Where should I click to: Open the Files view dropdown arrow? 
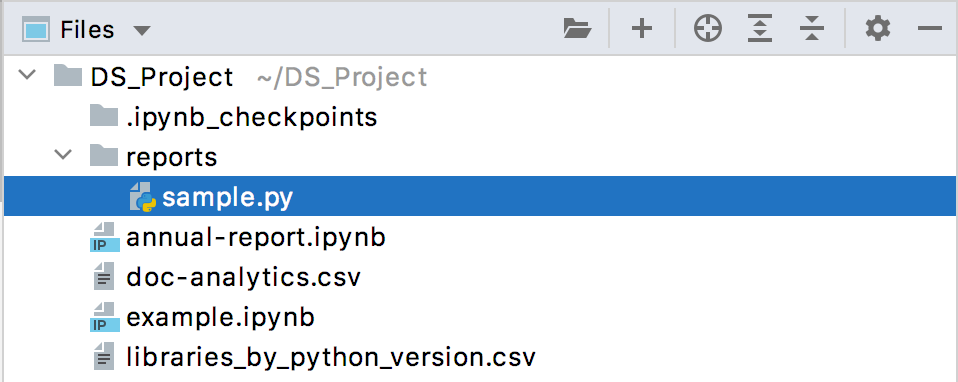click(x=142, y=30)
